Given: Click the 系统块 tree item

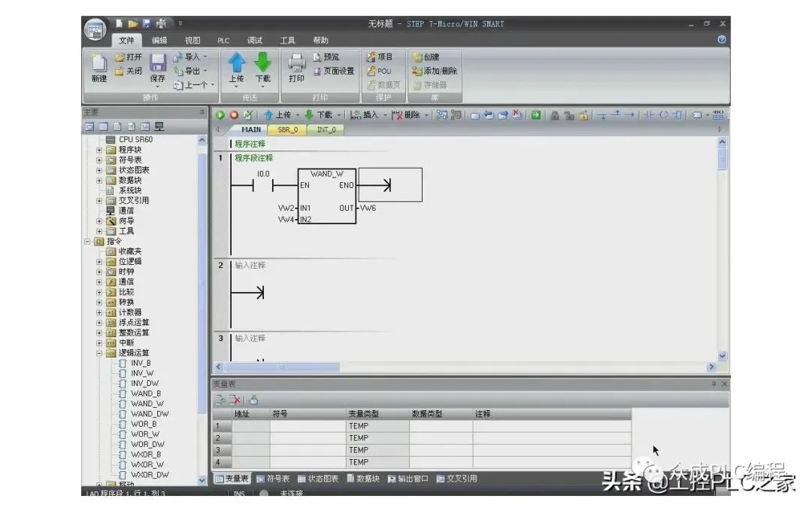Looking at the screenshot, I should 130,190.
